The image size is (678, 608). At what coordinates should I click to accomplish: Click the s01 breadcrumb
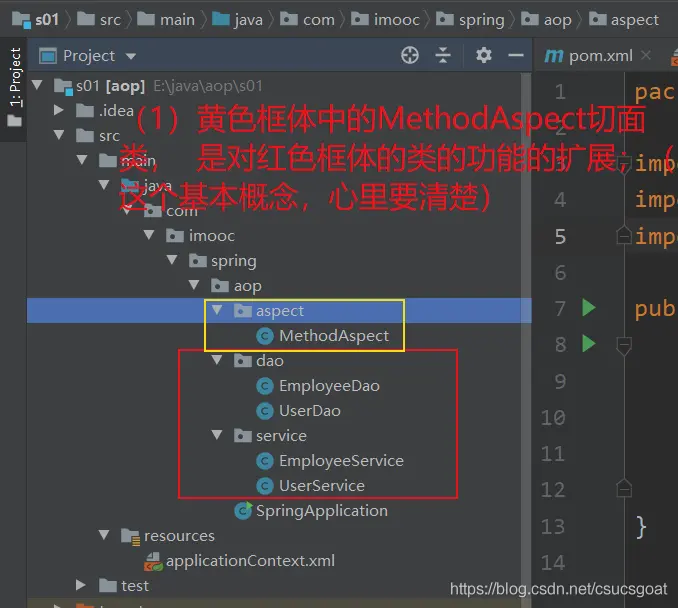(x=35, y=20)
